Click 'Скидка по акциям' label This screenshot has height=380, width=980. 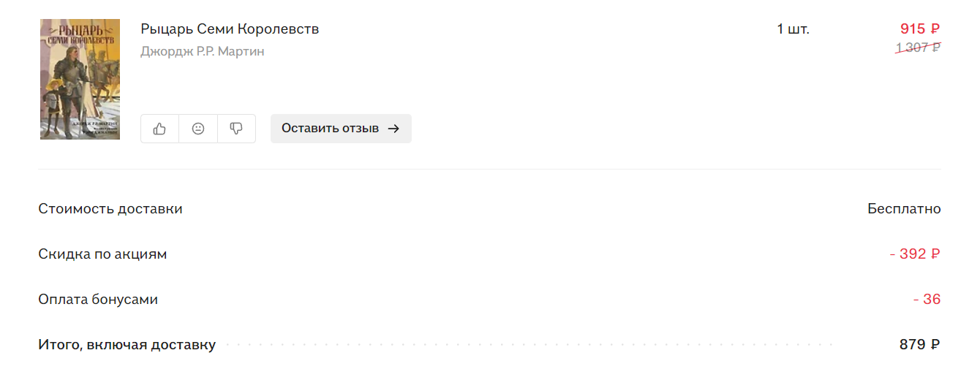[x=102, y=254]
